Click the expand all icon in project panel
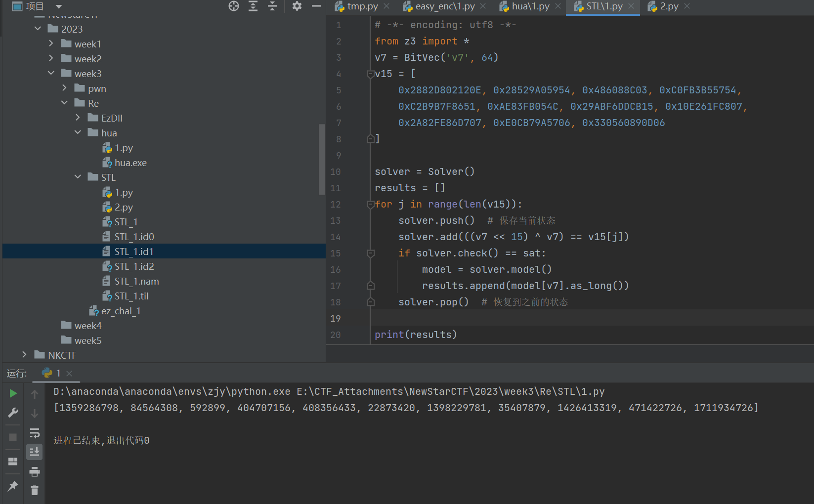Screen dimensions: 814x504 [253, 6]
